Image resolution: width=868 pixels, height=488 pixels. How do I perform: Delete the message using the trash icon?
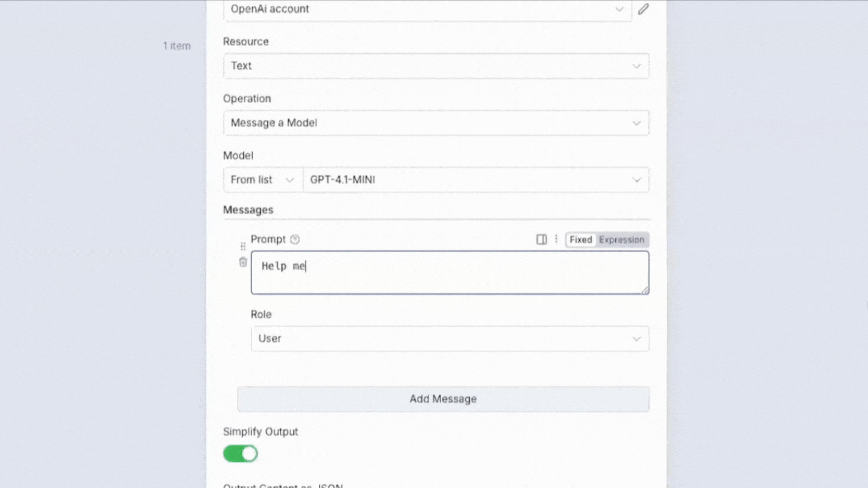243,262
